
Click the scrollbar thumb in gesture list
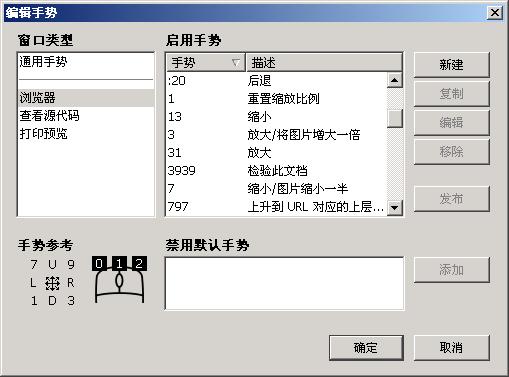click(395, 118)
